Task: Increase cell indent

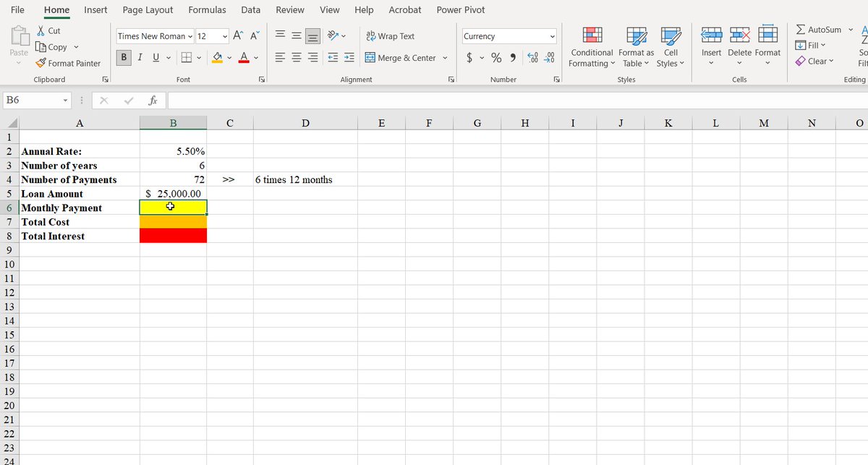Action: pos(349,57)
